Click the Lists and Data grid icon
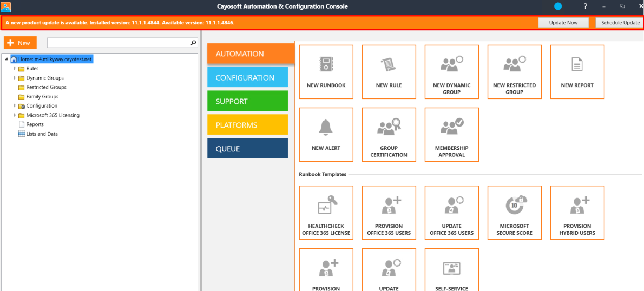This screenshot has height=291, width=644. click(21, 134)
